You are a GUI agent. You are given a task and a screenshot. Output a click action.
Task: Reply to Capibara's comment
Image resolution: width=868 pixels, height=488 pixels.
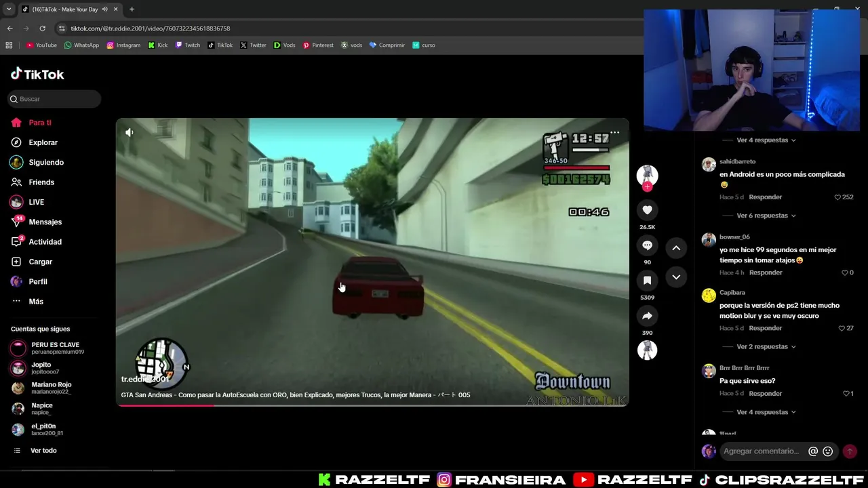click(x=766, y=328)
